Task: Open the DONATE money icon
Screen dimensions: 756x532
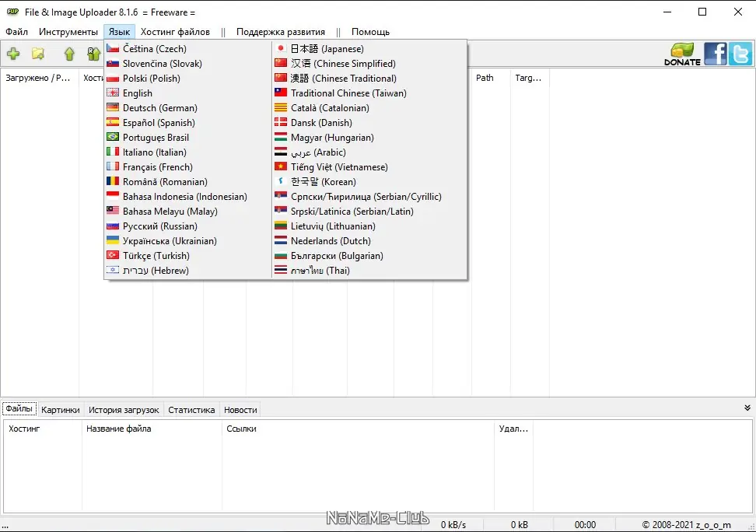Action: (x=682, y=54)
